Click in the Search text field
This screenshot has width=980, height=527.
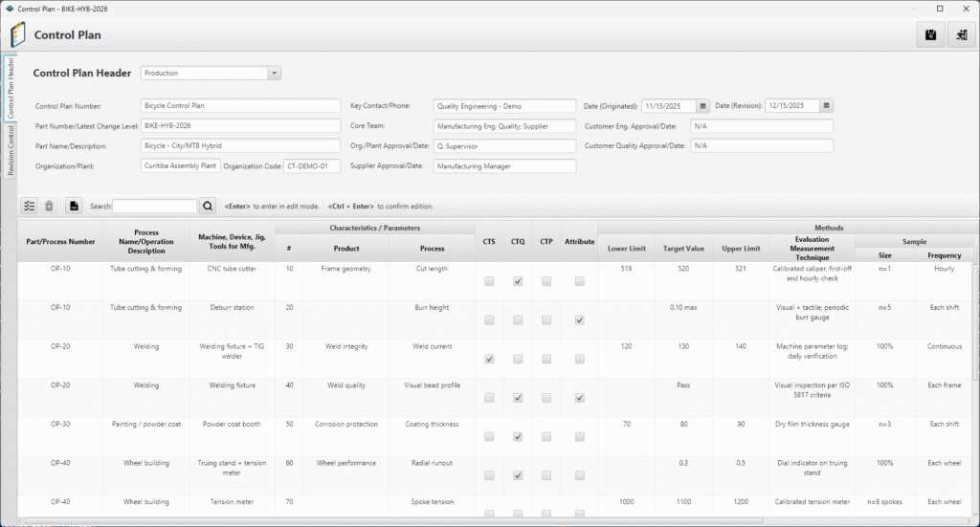pos(154,206)
